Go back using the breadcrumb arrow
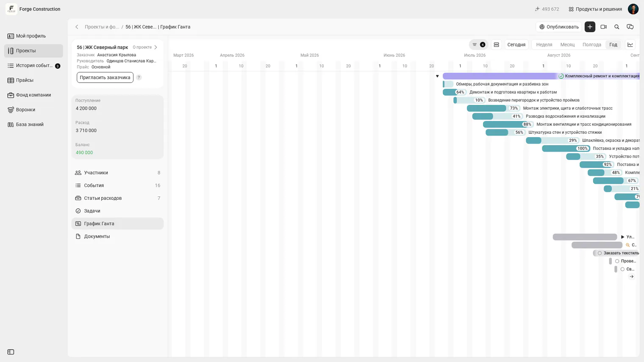 pos(77,27)
